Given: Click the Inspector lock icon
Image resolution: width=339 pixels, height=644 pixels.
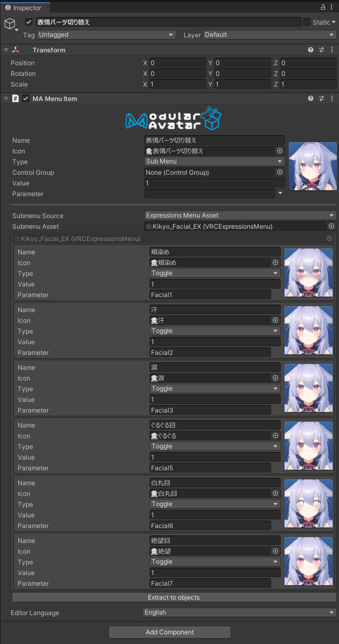Looking at the screenshot, I should point(322,7).
